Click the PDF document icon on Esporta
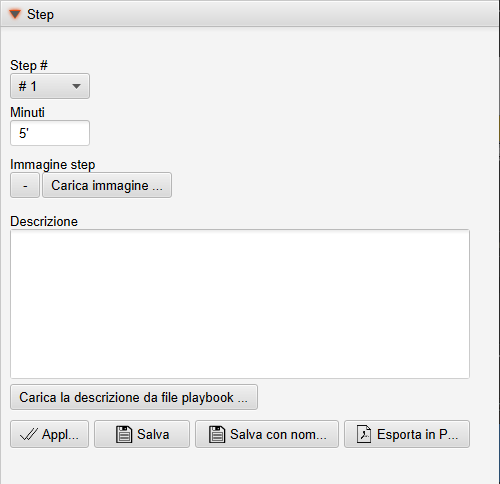 tap(364, 434)
